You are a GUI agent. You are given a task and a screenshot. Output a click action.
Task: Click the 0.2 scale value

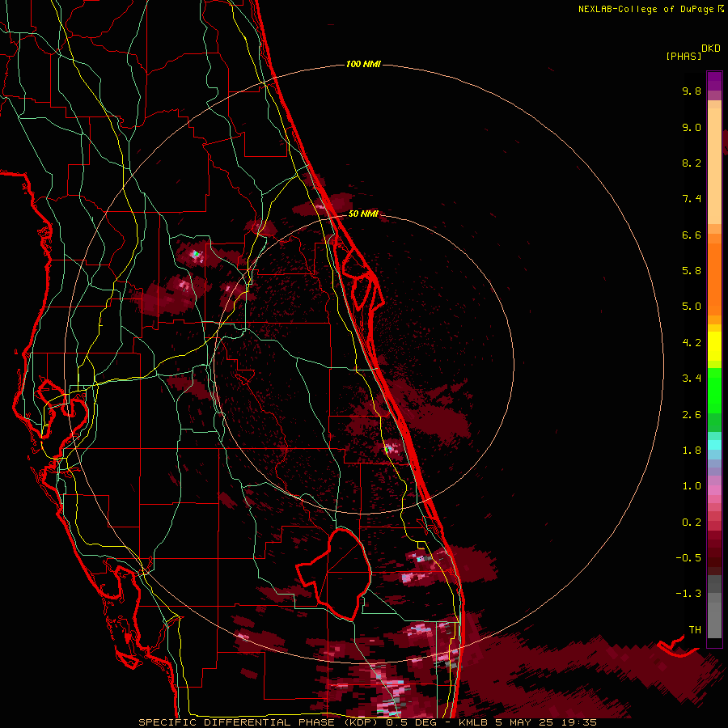(x=692, y=523)
